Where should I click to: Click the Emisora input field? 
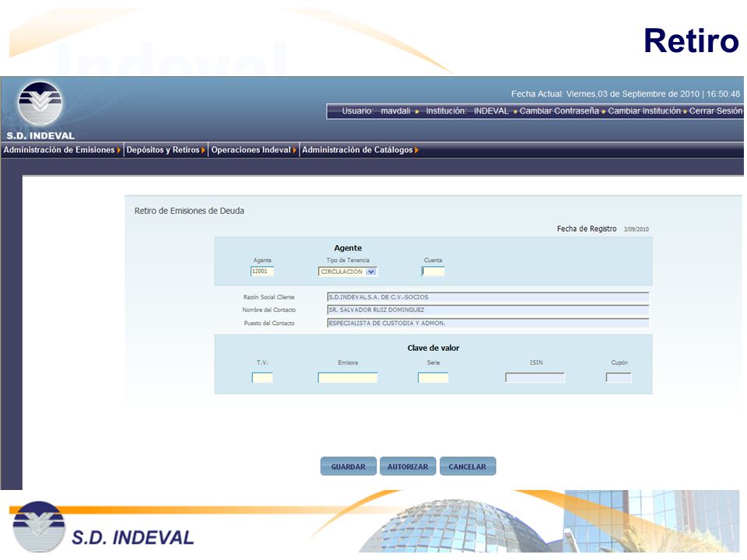pos(347,378)
